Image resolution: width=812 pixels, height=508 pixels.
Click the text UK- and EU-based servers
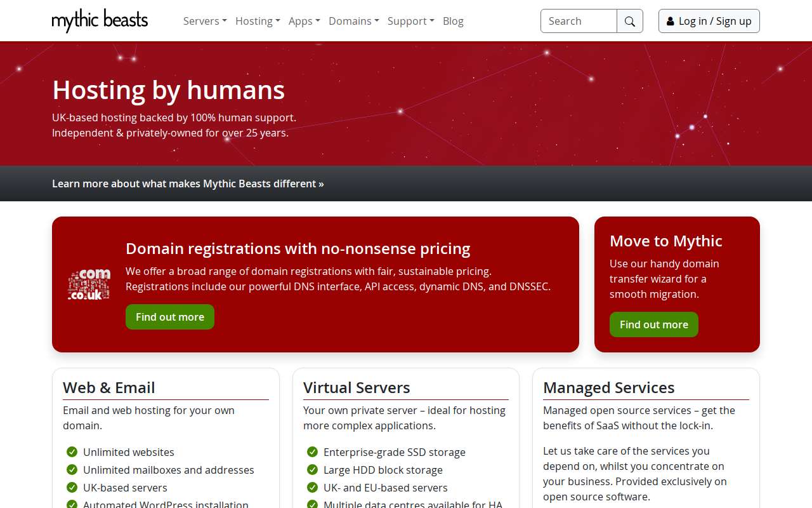[x=386, y=488]
